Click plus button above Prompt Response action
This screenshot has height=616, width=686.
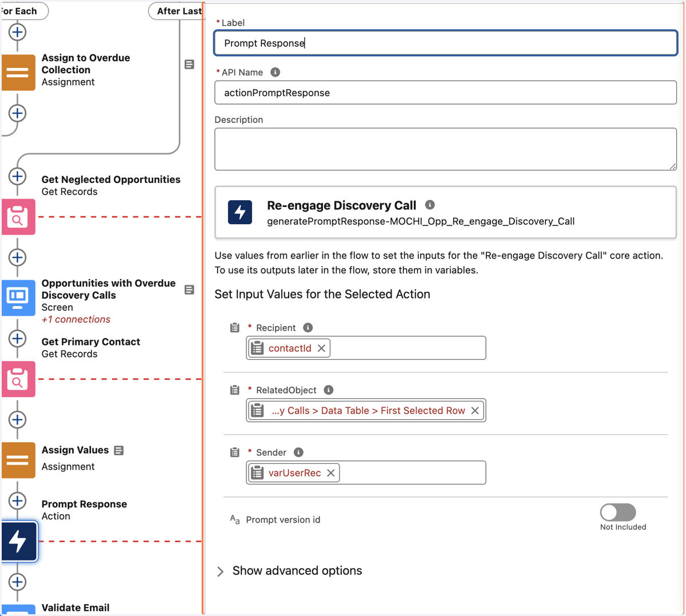17,501
